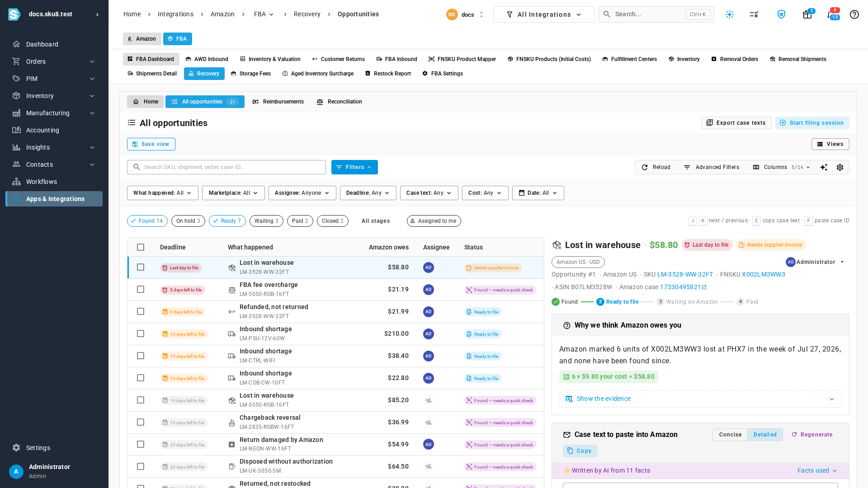Switch to the Reimbursements tab
868x488 pixels.
[278, 102]
